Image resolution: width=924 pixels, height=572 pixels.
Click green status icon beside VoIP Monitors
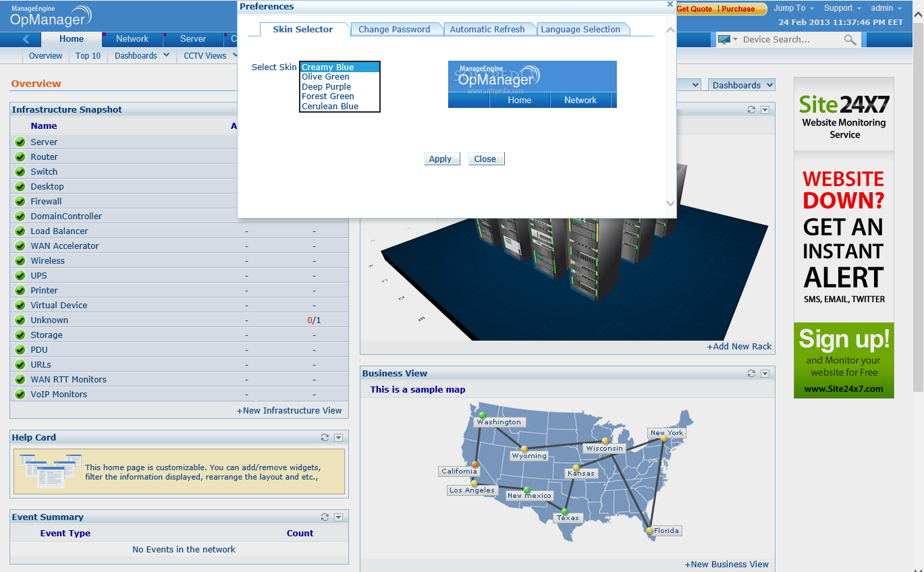(x=20, y=395)
